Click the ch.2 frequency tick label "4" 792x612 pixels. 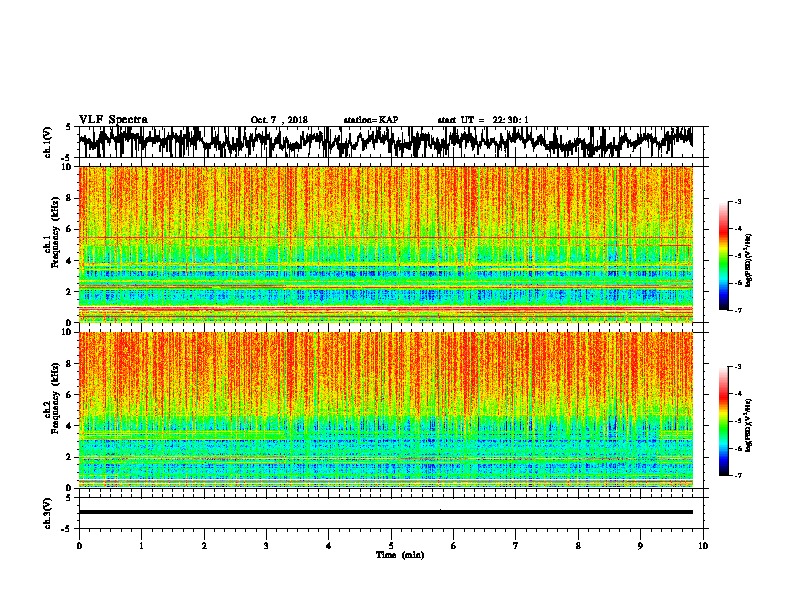pos(69,426)
